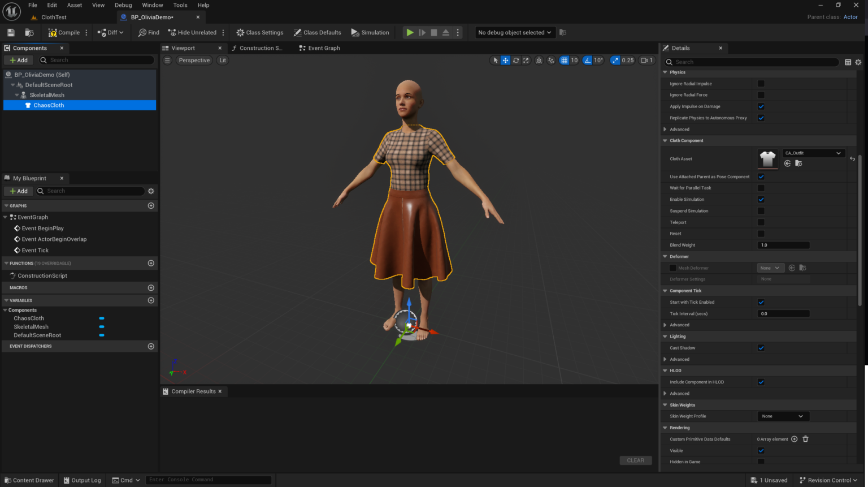Open the Find in blueprint tool
The height and width of the screenshot is (487, 868).
point(148,32)
